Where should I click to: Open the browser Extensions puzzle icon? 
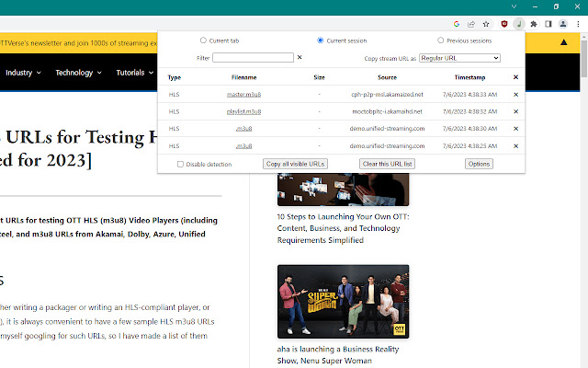[x=536, y=23]
